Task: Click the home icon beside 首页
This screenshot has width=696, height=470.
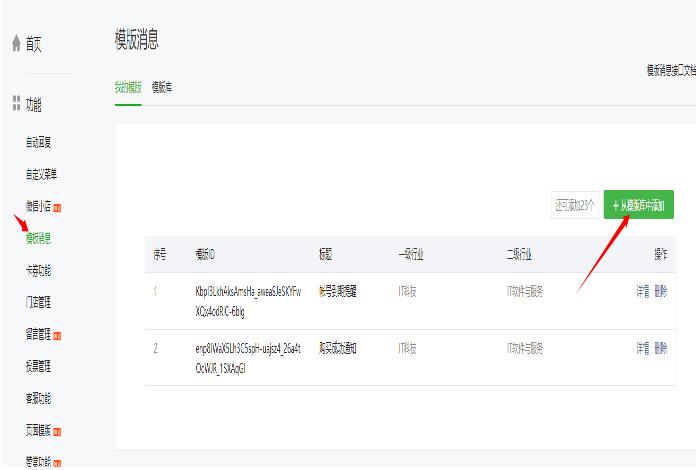Action: click(16, 43)
